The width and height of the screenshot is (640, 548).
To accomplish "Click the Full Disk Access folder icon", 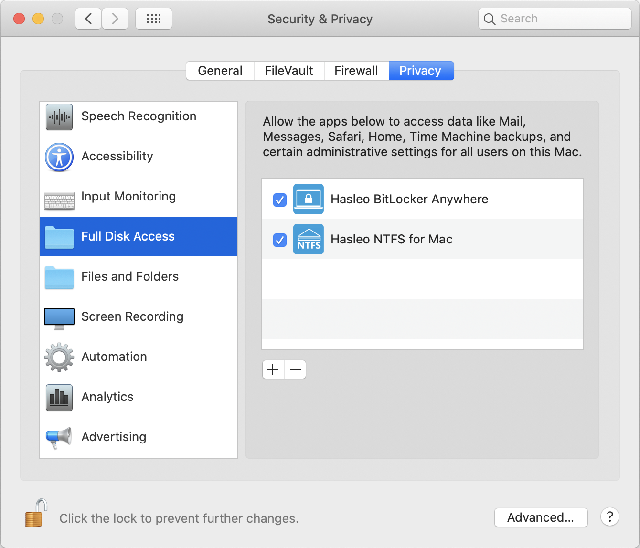I will pyautogui.click(x=59, y=237).
